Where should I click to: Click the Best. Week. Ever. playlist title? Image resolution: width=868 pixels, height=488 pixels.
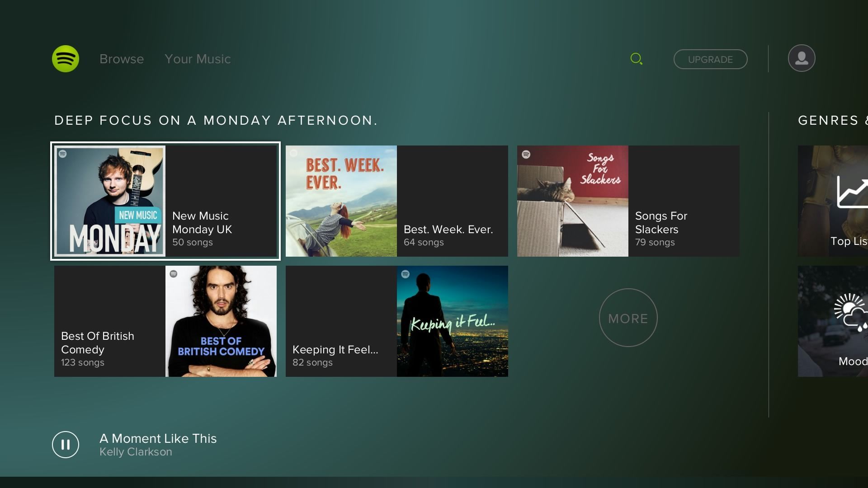(448, 230)
